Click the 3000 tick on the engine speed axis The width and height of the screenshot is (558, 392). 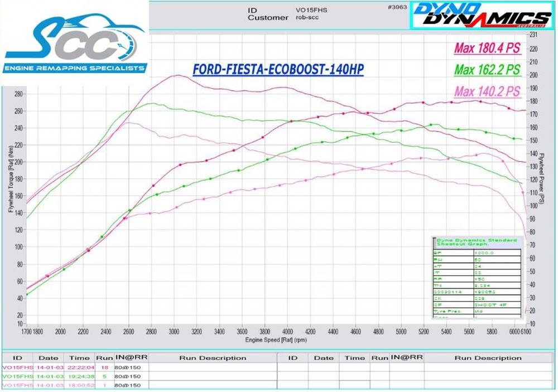pyautogui.click(x=174, y=332)
